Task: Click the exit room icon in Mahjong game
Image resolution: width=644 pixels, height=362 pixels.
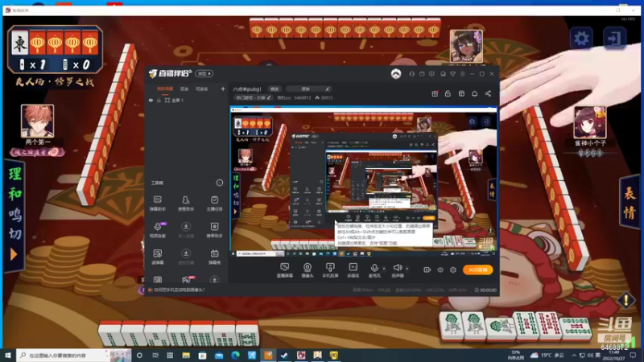Action: coord(614,39)
